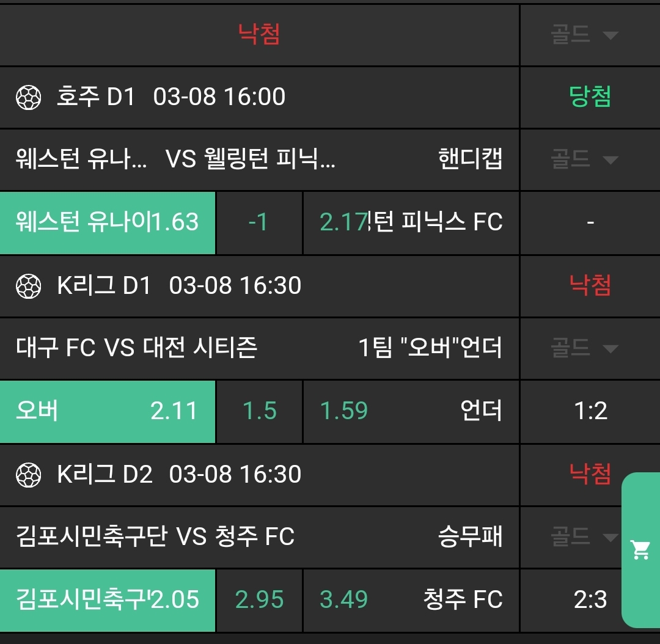The height and width of the screenshot is (644, 660).
Task: Click the soccer ball icon beside 호주 D1
Action: (x=28, y=98)
